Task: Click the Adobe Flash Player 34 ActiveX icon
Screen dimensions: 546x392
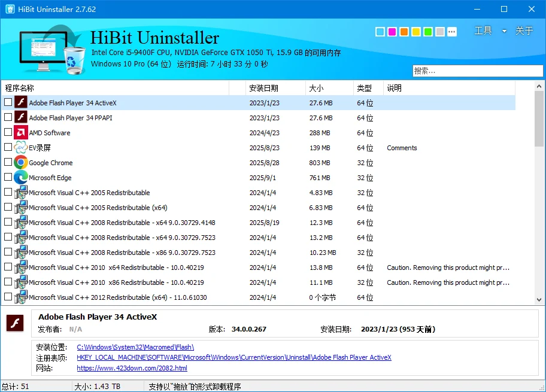Action: (21, 103)
